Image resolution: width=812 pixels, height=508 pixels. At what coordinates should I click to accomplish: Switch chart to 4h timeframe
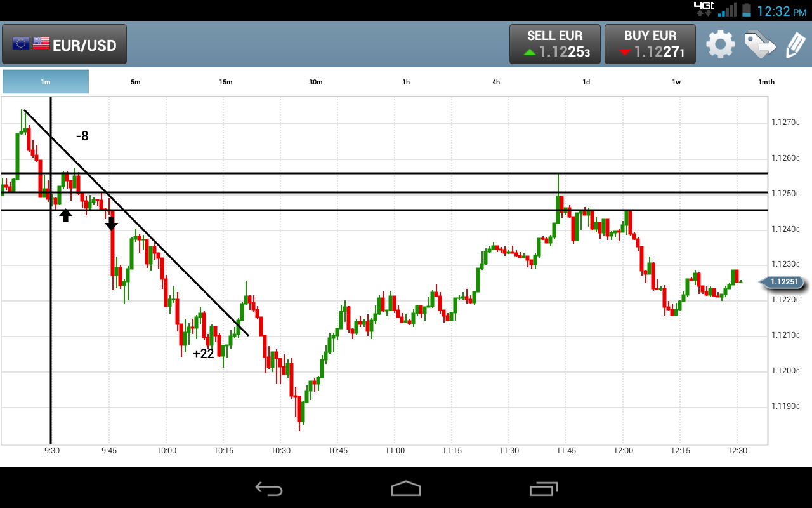click(x=496, y=82)
